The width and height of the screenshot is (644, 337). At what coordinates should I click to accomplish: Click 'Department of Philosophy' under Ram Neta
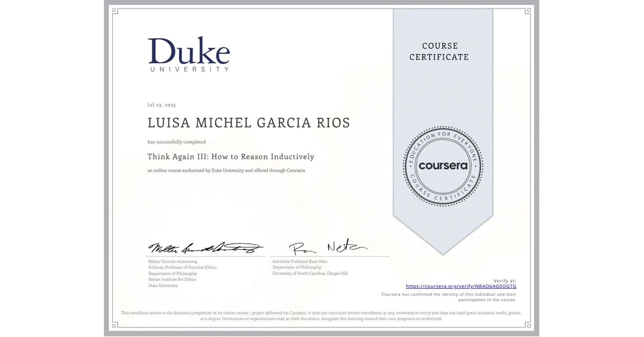point(297,267)
